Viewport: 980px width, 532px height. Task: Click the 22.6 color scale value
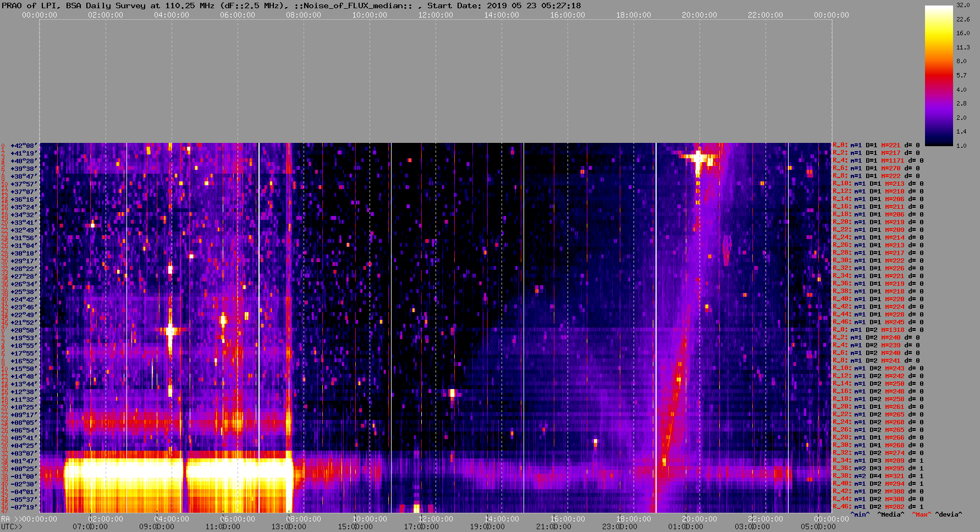click(x=962, y=19)
